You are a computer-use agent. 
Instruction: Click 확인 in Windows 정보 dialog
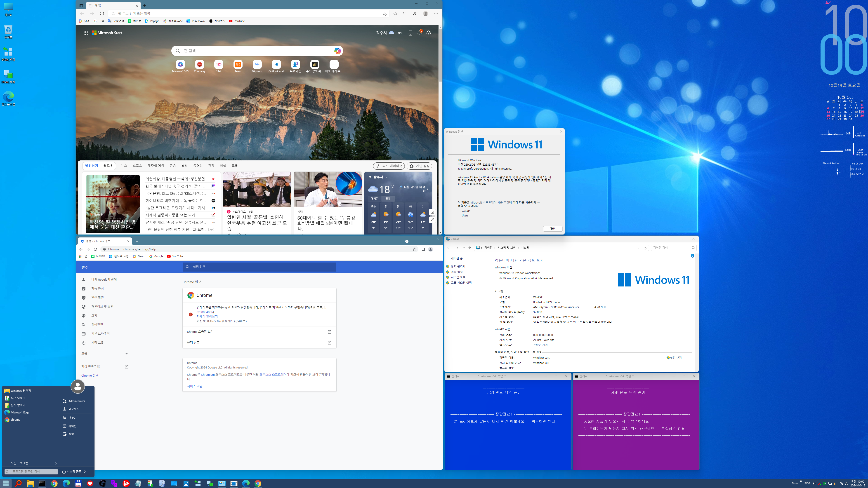(553, 229)
